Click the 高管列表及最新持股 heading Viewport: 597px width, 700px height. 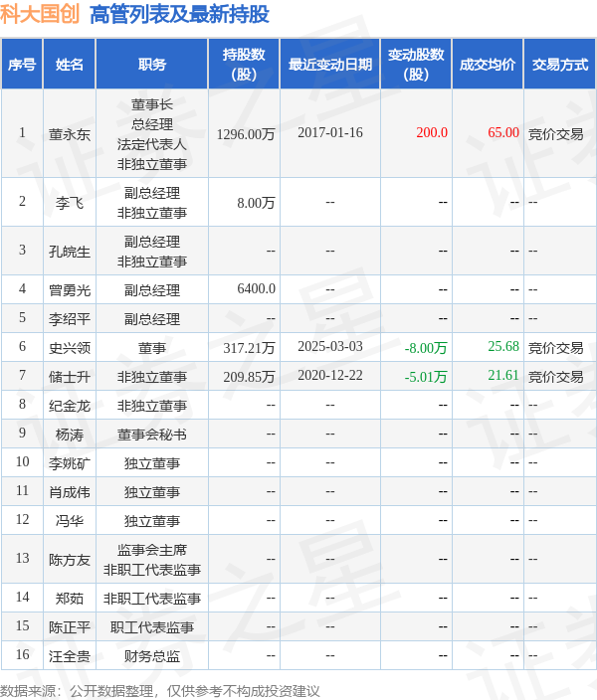pos(179,14)
